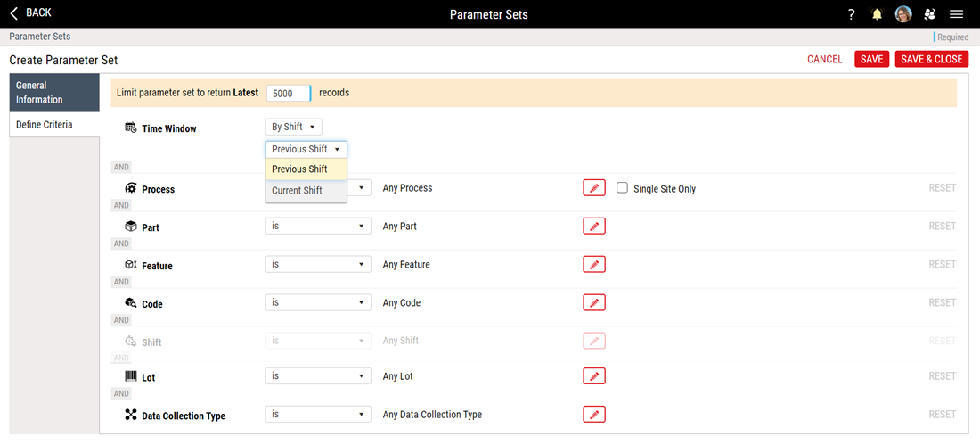This screenshot has height=445, width=980.
Task: Edit Data Collection Type with the pencil icon
Action: point(594,415)
